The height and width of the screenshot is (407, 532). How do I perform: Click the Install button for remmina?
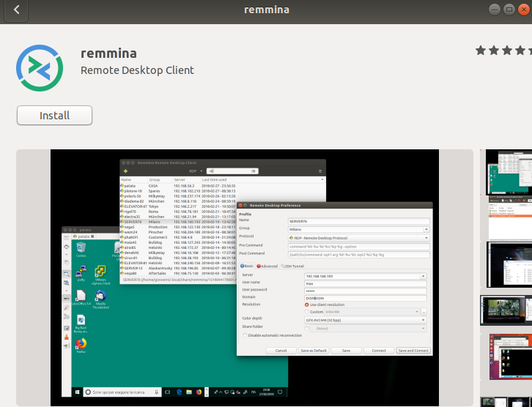pyautogui.click(x=55, y=115)
